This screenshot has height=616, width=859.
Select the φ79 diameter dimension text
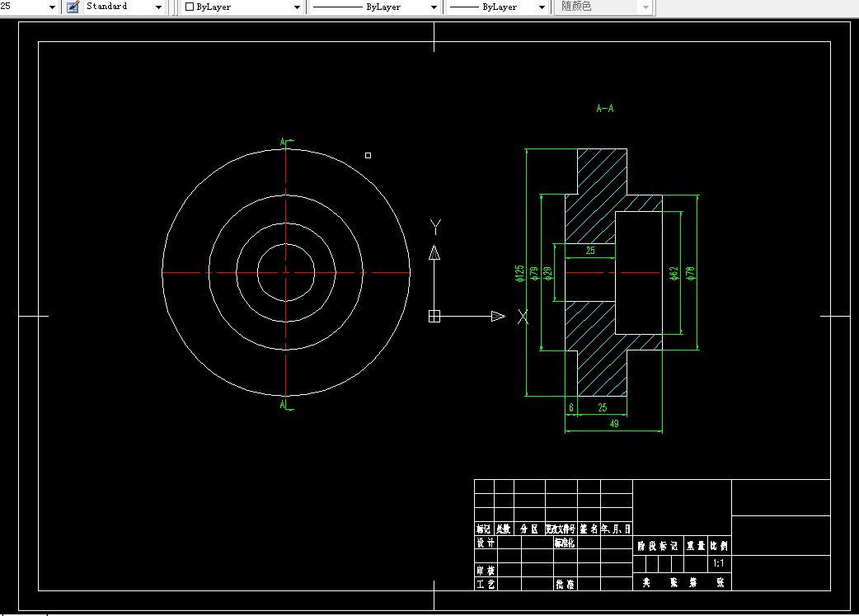534,274
